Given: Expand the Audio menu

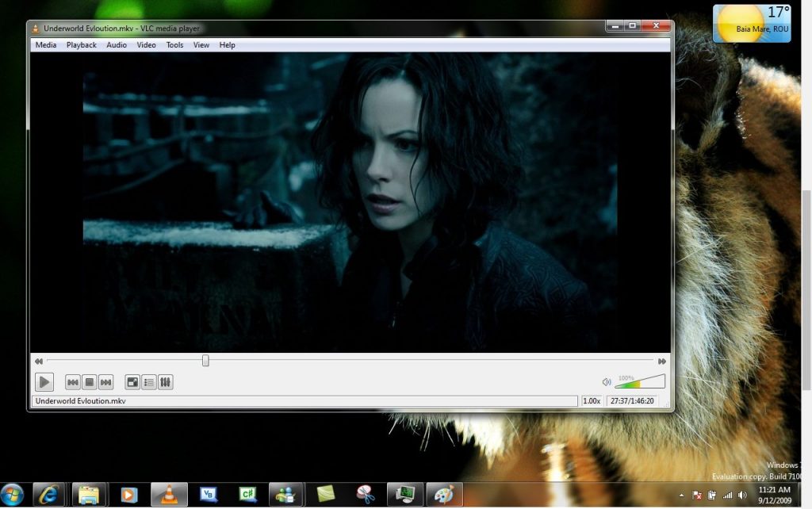Looking at the screenshot, I should [117, 45].
